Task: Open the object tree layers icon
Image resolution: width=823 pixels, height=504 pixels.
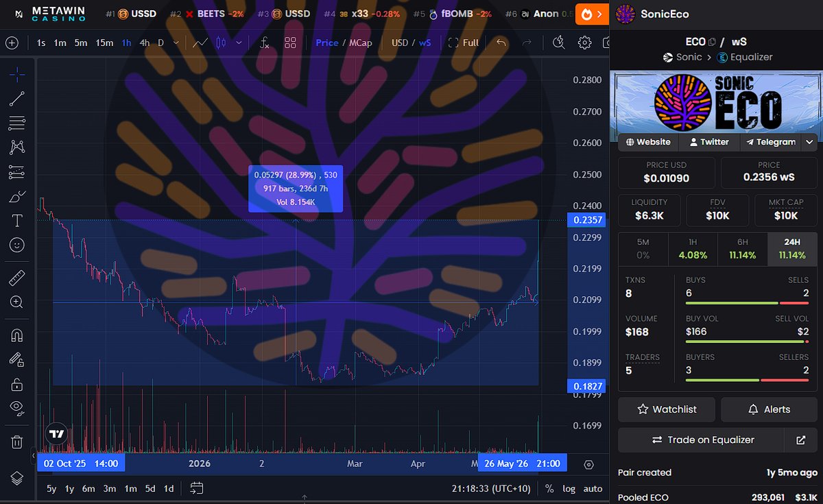Action: [x=17, y=478]
